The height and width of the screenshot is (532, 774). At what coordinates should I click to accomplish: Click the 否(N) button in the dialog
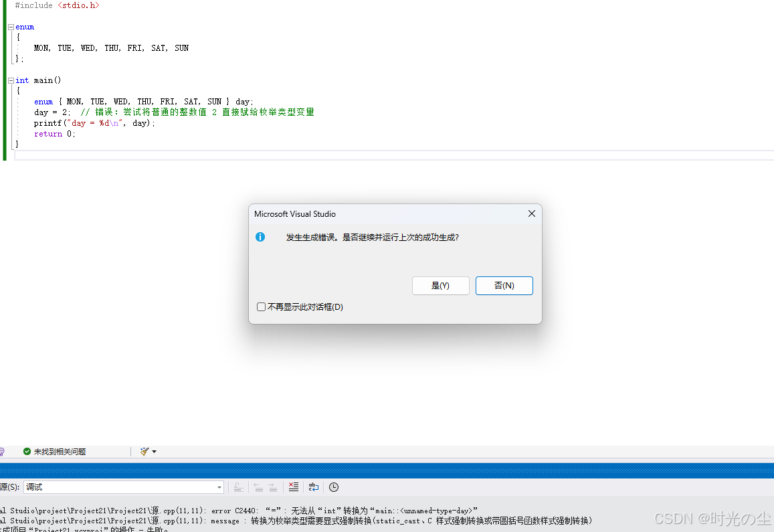point(504,285)
